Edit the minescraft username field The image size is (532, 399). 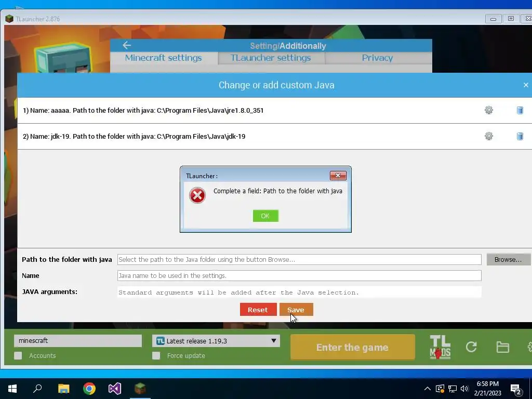pyautogui.click(x=78, y=341)
